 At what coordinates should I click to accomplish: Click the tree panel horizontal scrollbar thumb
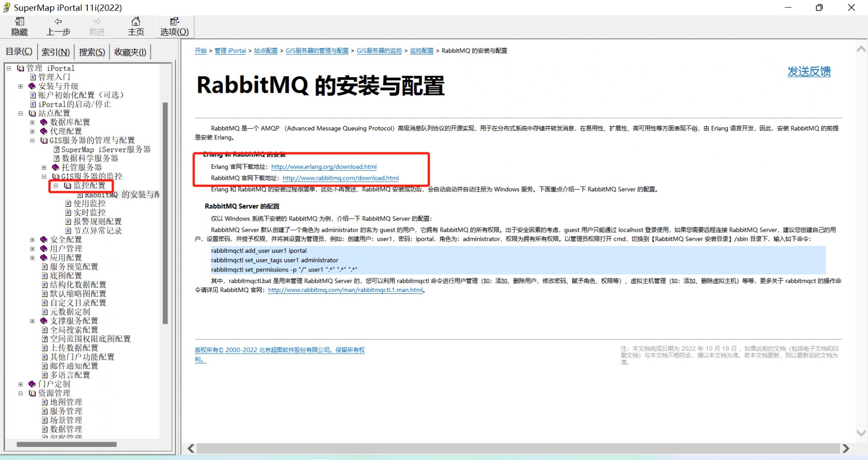pyautogui.click(x=67, y=444)
